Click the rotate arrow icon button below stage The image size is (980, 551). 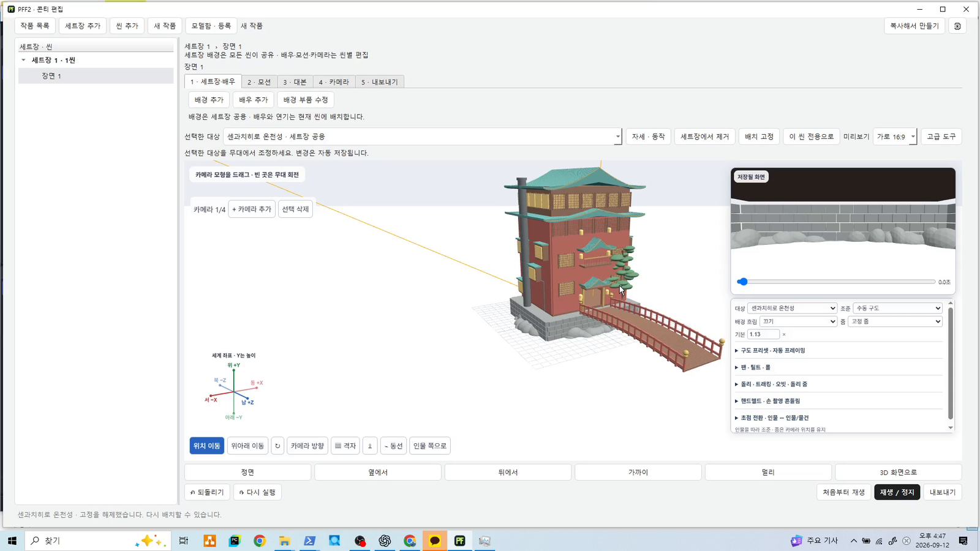point(277,446)
